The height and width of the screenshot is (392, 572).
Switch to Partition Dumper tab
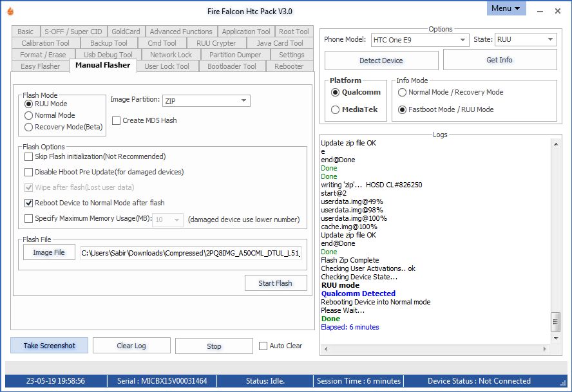(235, 55)
